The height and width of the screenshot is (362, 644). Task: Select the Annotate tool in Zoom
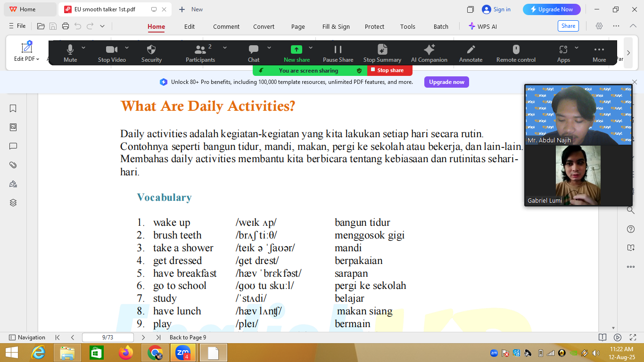pyautogui.click(x=471, y=53)
